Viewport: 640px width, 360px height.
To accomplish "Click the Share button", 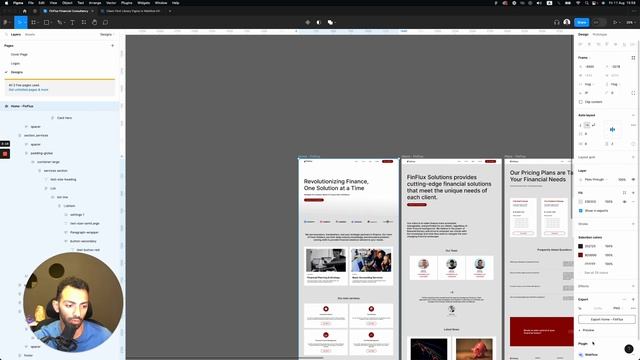I will 582,22.
